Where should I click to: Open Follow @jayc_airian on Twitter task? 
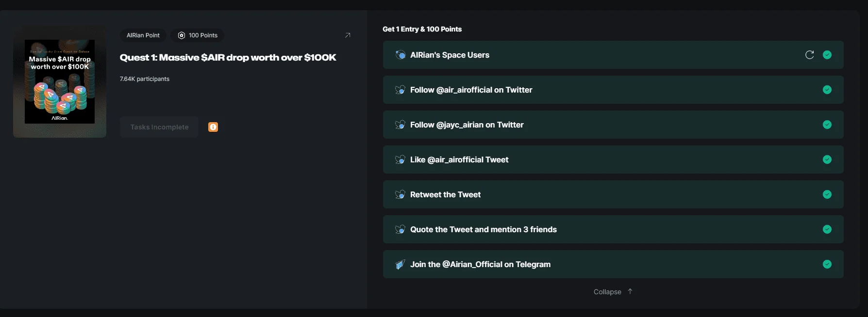[x=613, y=125]
